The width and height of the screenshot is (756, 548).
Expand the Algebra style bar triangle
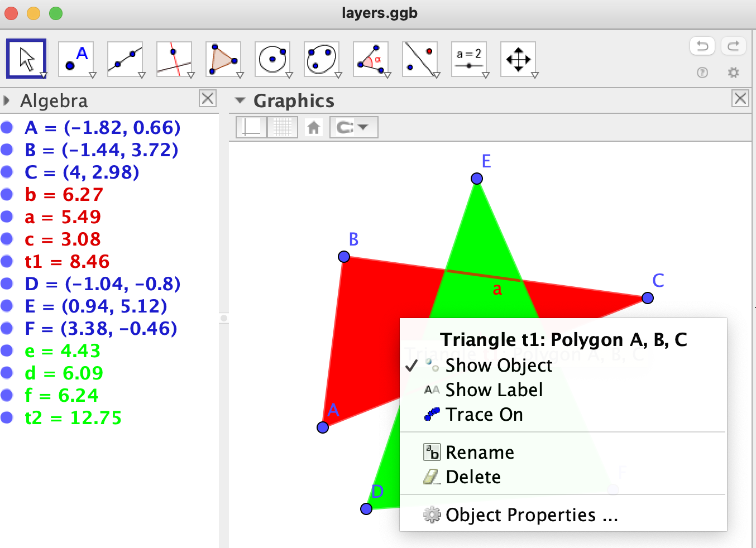[x=7, y=100]
